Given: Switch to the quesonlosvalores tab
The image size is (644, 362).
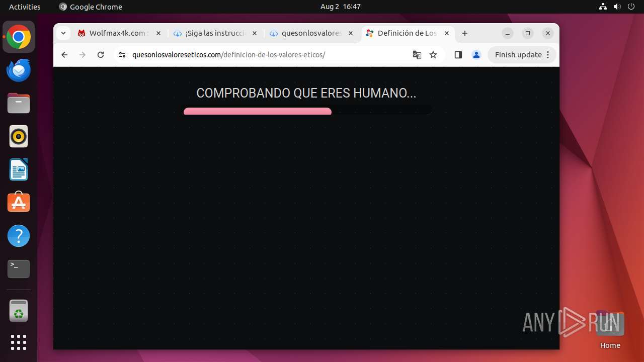Looking at the screenshot, I should (311, 33).
